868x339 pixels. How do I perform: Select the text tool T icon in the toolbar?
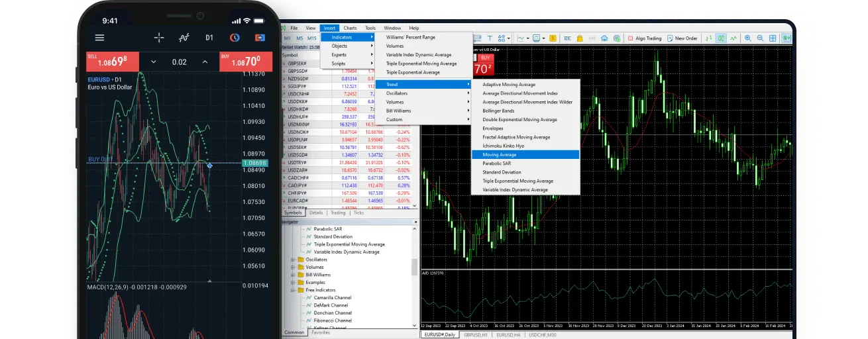(490, 38)
